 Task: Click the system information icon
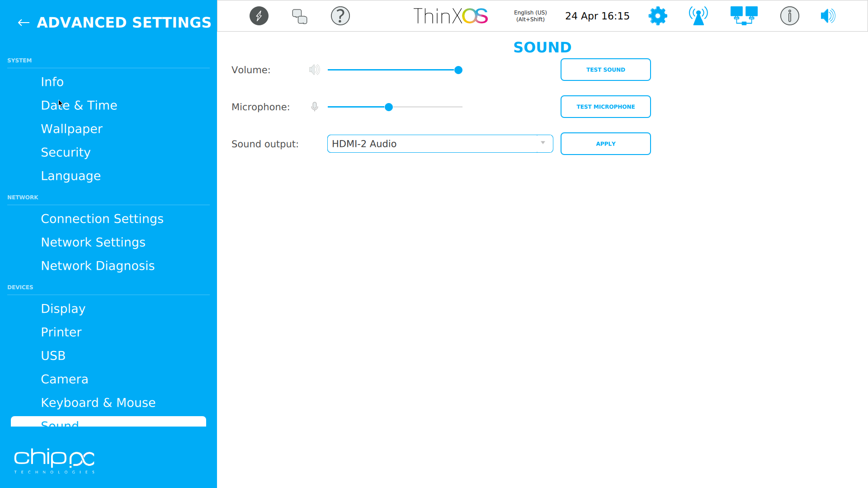(789, 15)
